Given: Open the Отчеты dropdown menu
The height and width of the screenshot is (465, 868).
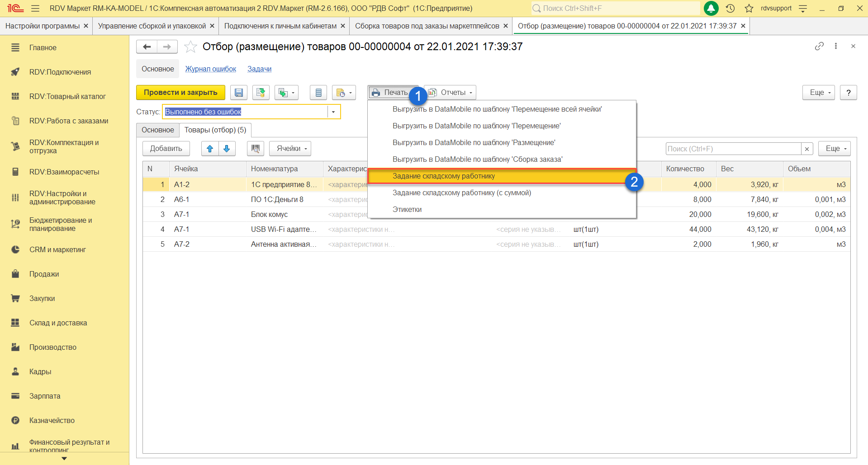Looking at the screenshot, I should tap(451, 93).
